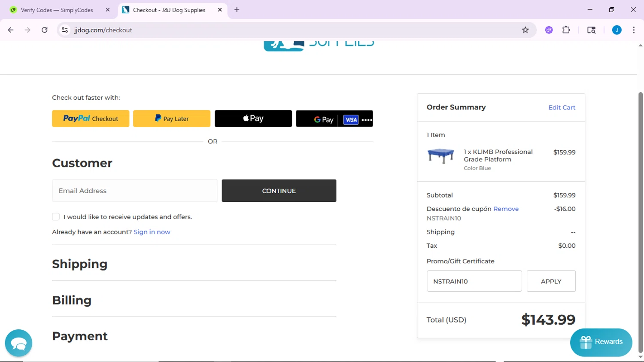Go forward in browser history
This screenshot has height=362, width=644.
27,30
